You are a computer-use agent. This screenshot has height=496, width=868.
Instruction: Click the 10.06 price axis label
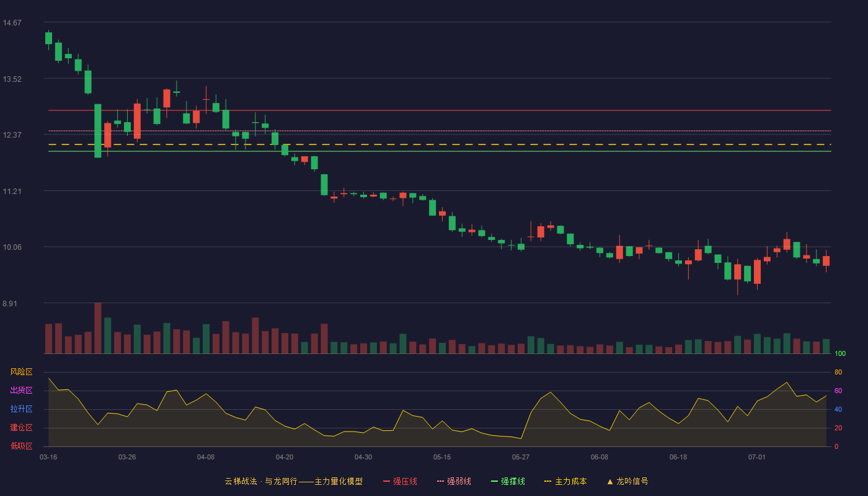(x=12, y=247)
